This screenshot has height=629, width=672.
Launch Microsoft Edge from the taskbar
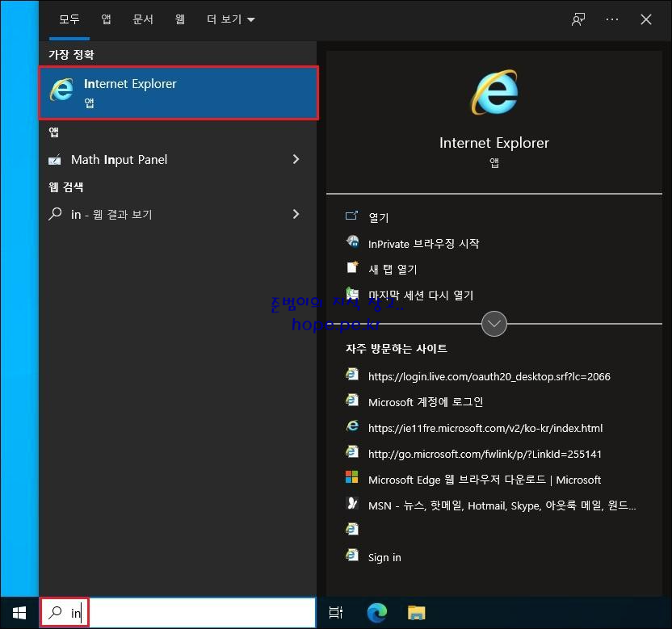point(377,613)
